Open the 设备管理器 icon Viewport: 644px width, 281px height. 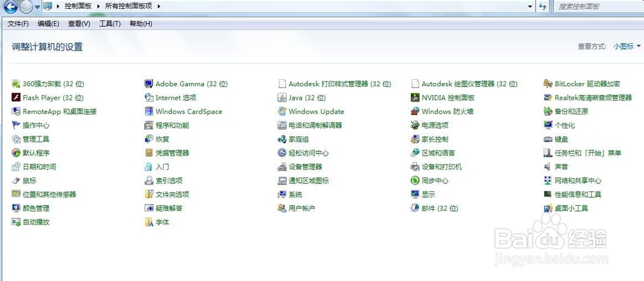pyautogui.click(x=282, y=167)
